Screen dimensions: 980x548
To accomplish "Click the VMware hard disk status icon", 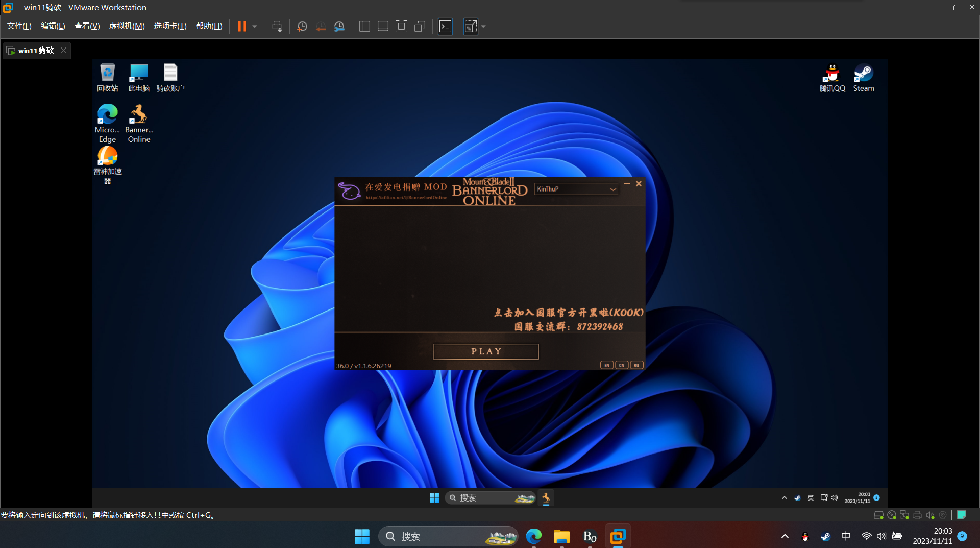I will coord(878,515).
